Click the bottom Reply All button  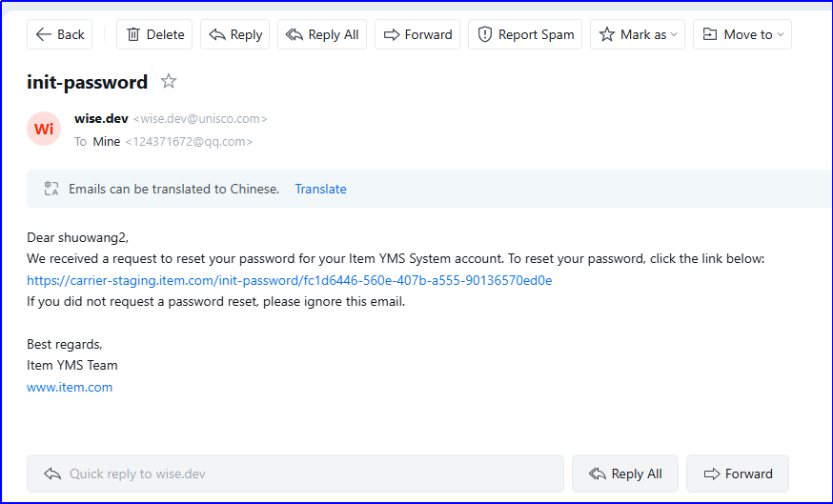click(x=625, y=474)
